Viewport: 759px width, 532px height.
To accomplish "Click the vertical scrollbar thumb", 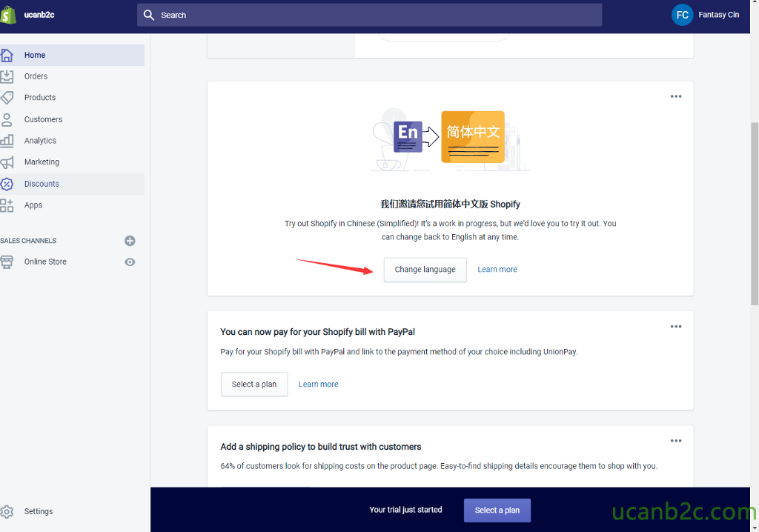I will [754, 213].
